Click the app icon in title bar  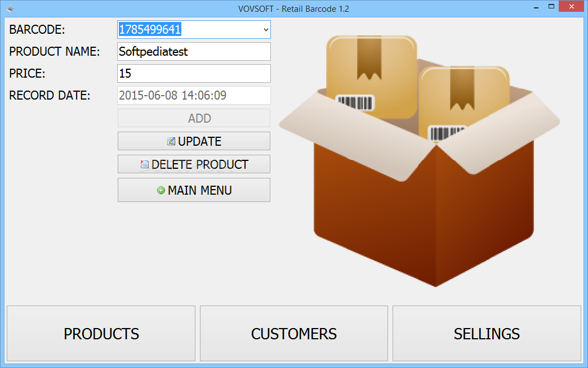[x=11, y=8]
